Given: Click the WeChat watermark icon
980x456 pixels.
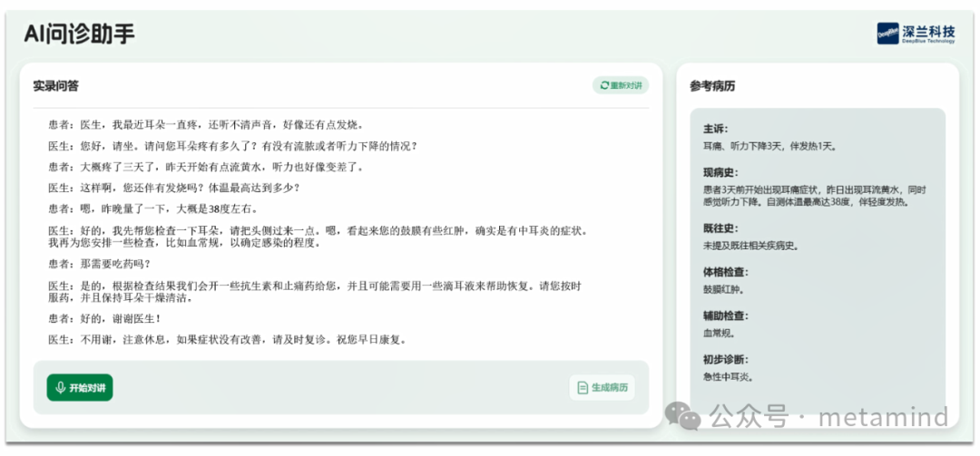Looking at the screenshot, I should [x=682, y=416].
